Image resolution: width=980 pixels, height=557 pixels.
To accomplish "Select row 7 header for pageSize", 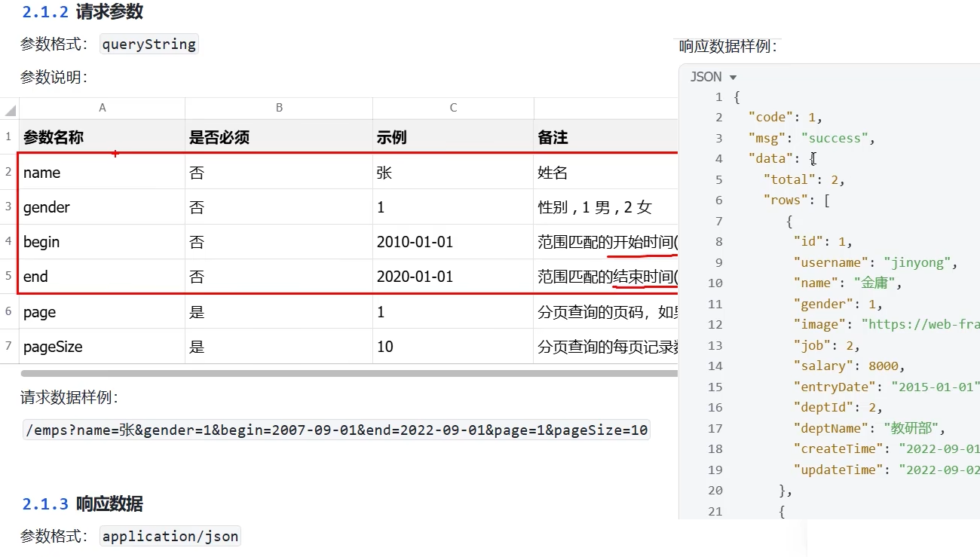I will pos(9,347).
